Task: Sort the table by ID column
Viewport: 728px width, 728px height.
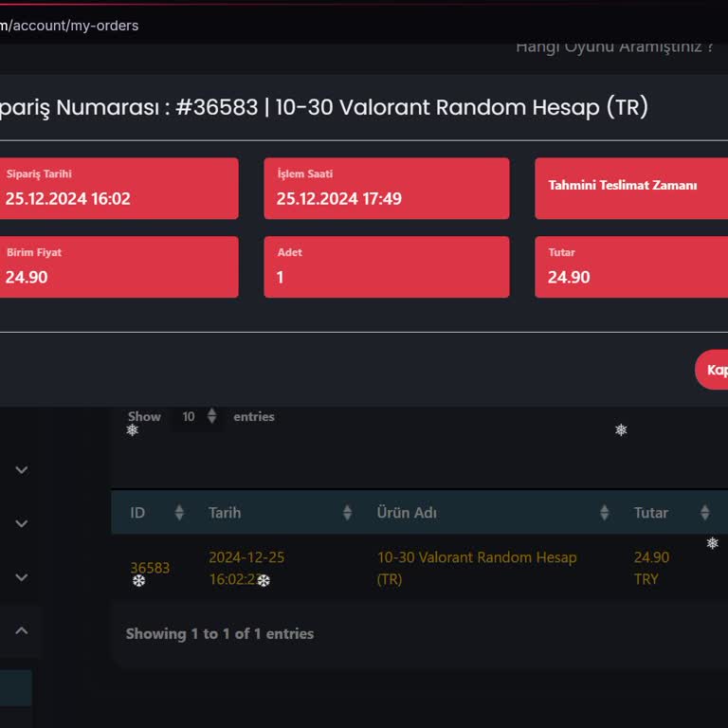Action: point(179,513)
